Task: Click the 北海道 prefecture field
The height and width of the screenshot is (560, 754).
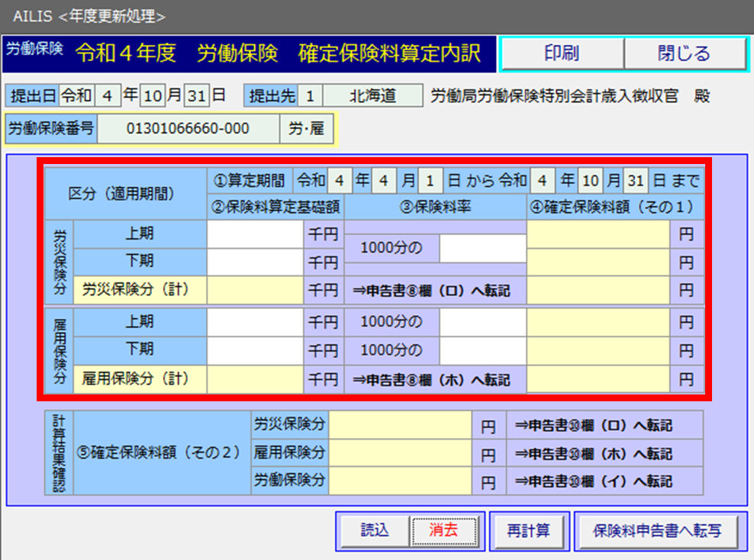Action: (372, 96)
